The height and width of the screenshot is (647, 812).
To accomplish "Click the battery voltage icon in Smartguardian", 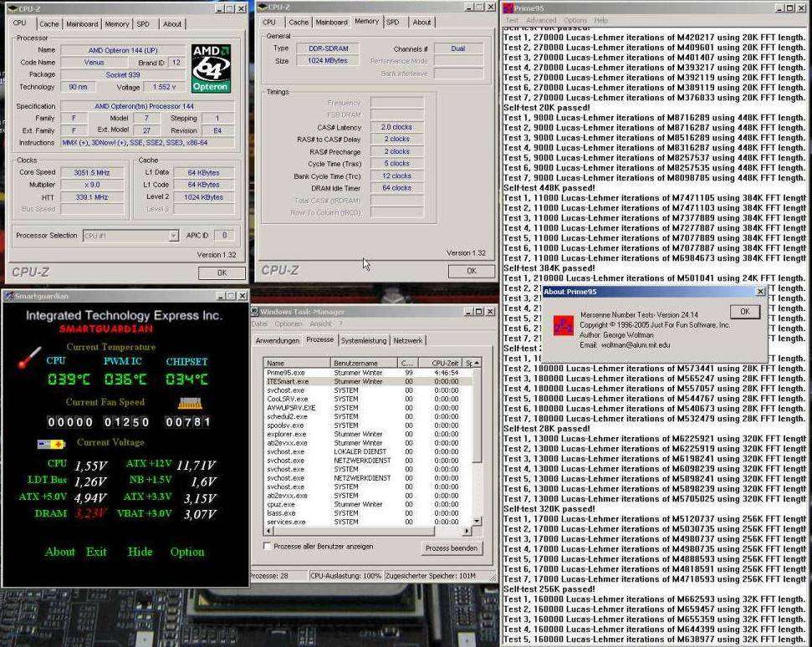I will click(51, 444).
